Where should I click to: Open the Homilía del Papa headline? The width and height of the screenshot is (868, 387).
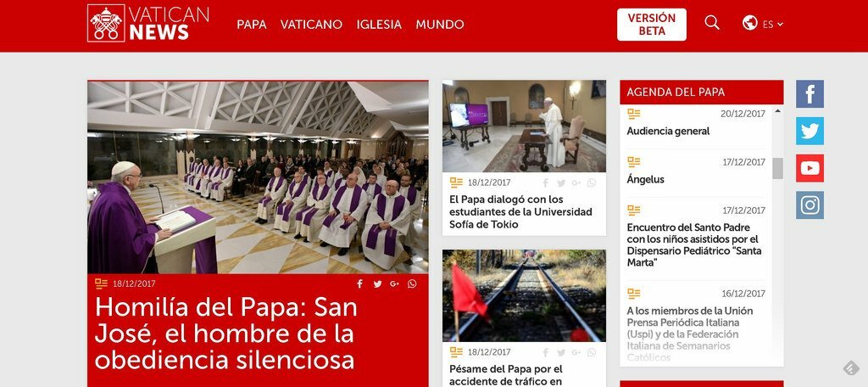tap(225, 334)
